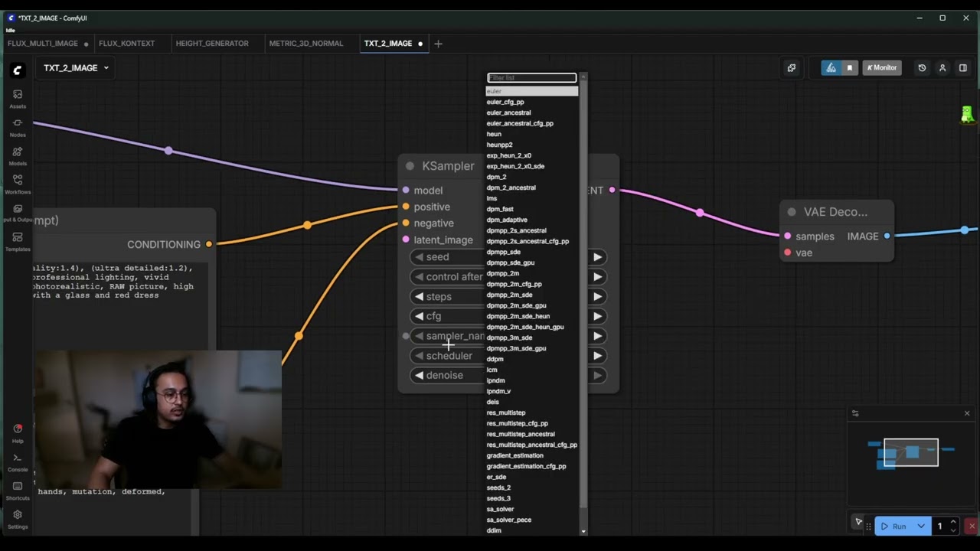Choose lcm sampler option
Screen dimensions: 980x551
pyautogui.click(x=532, y=370)
